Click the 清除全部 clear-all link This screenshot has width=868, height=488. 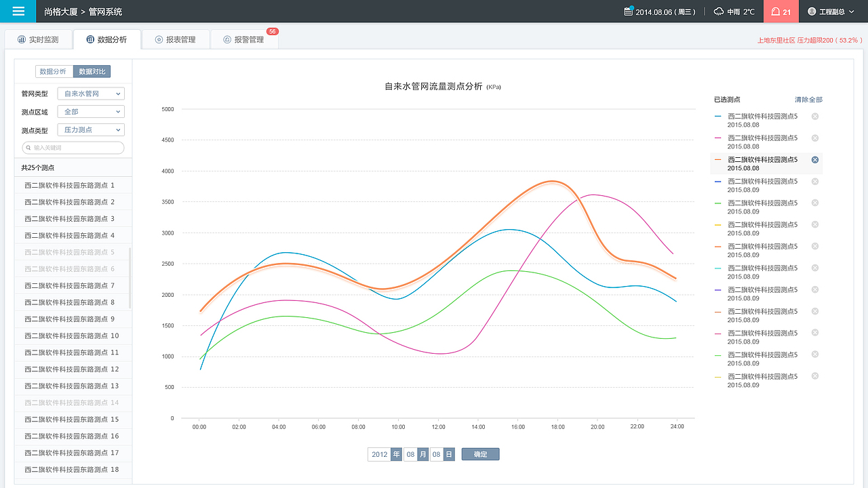click(808, 99)
